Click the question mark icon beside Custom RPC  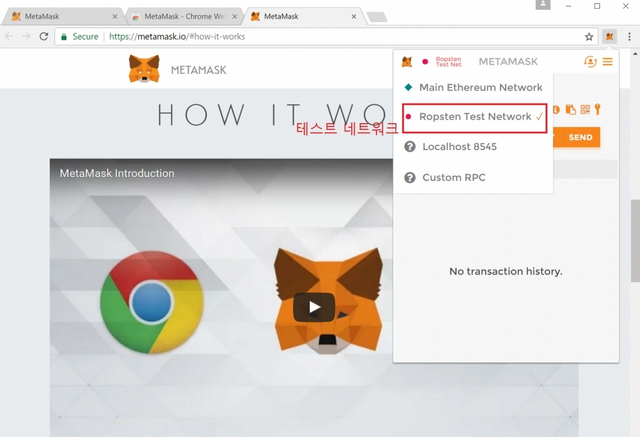(409, 177)
